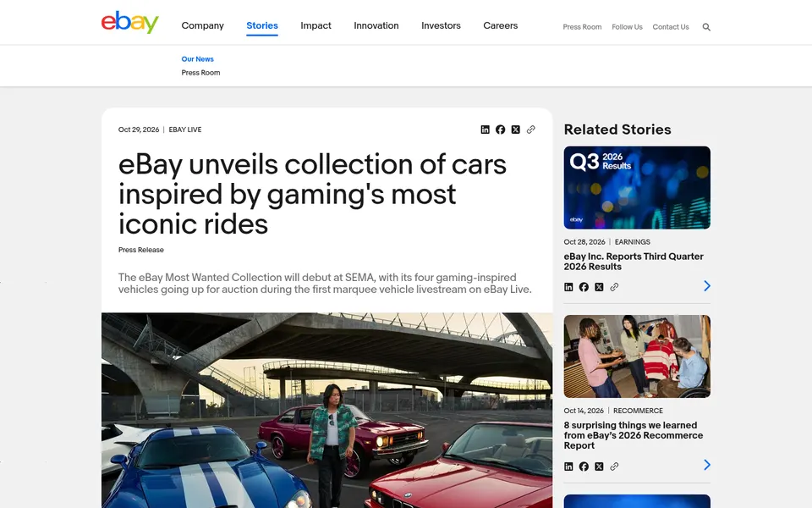Open the RECOMMERCE category tag
Image resolution: width=812 pixels, height=508 pixels.
(638, 411)
